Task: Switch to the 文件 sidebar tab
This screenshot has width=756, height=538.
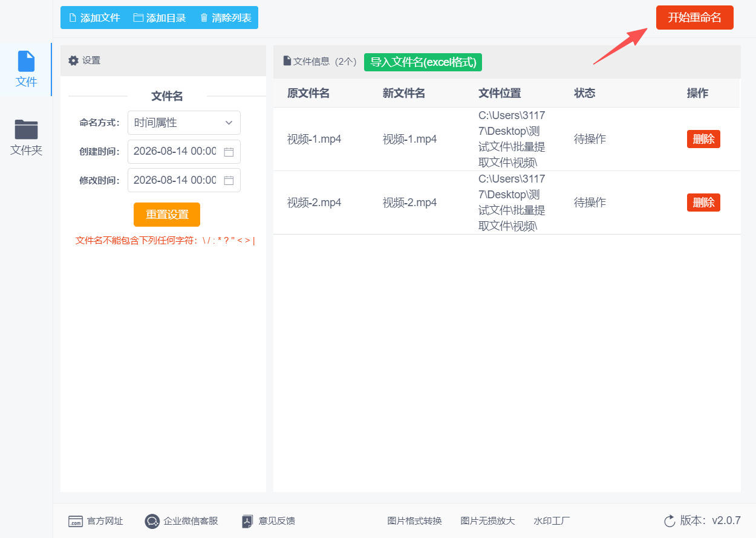Action: (x=26, y=70)
